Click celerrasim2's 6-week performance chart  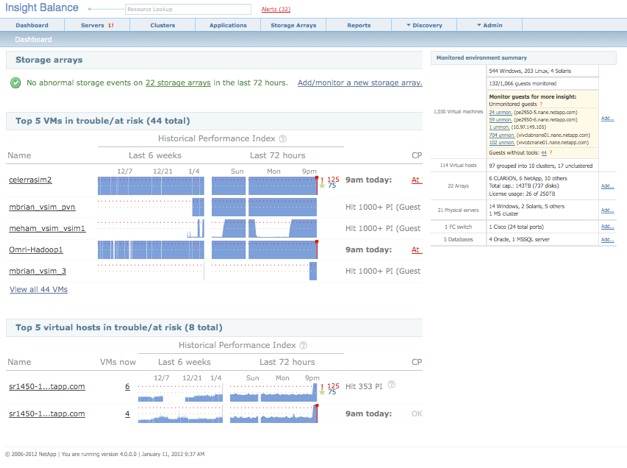[151, 186]
